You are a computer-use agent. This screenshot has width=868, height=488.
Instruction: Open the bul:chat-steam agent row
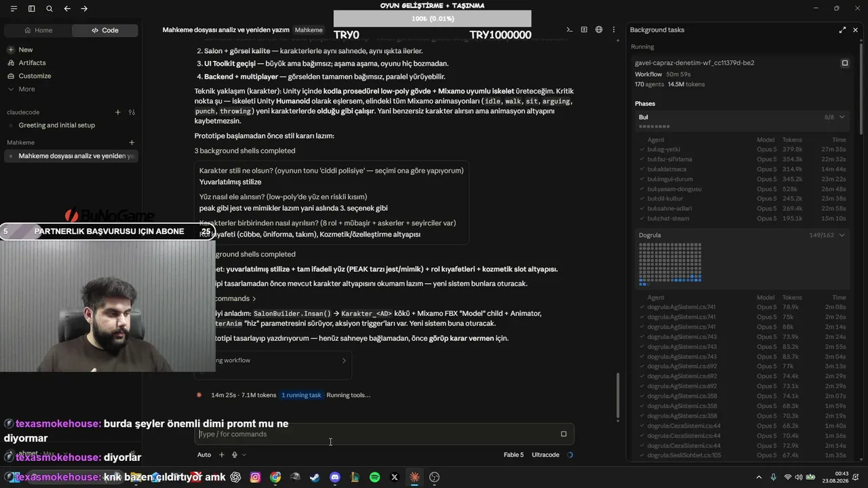(x=743, y=219)
